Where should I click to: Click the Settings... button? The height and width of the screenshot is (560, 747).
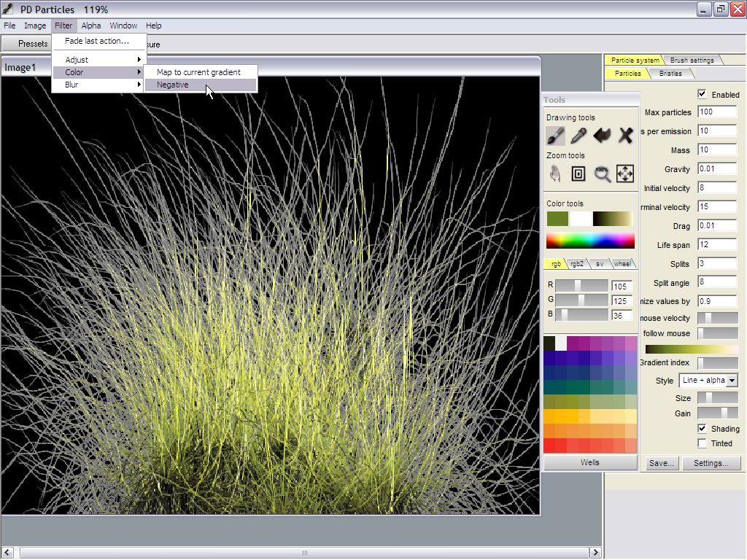tap(711, 463)
